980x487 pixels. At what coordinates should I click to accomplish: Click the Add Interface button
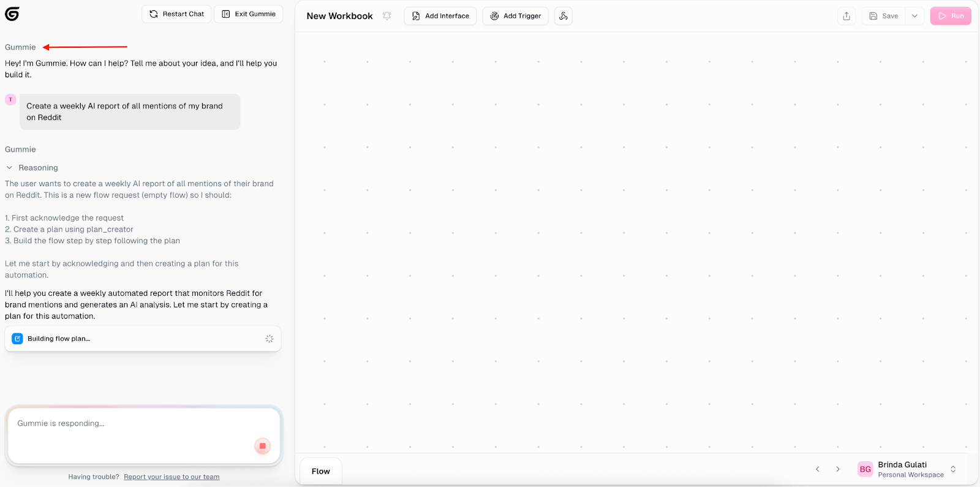pyautogui.click(x=440, y=16)
